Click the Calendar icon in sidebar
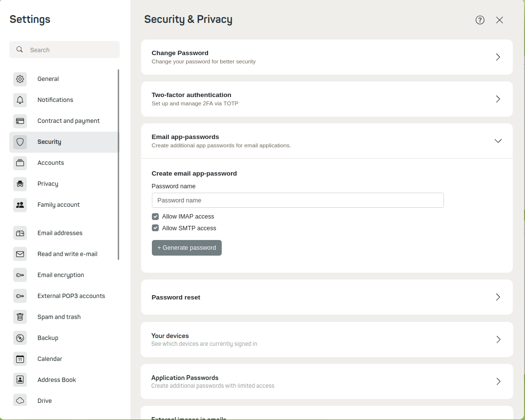 [20, 359]
